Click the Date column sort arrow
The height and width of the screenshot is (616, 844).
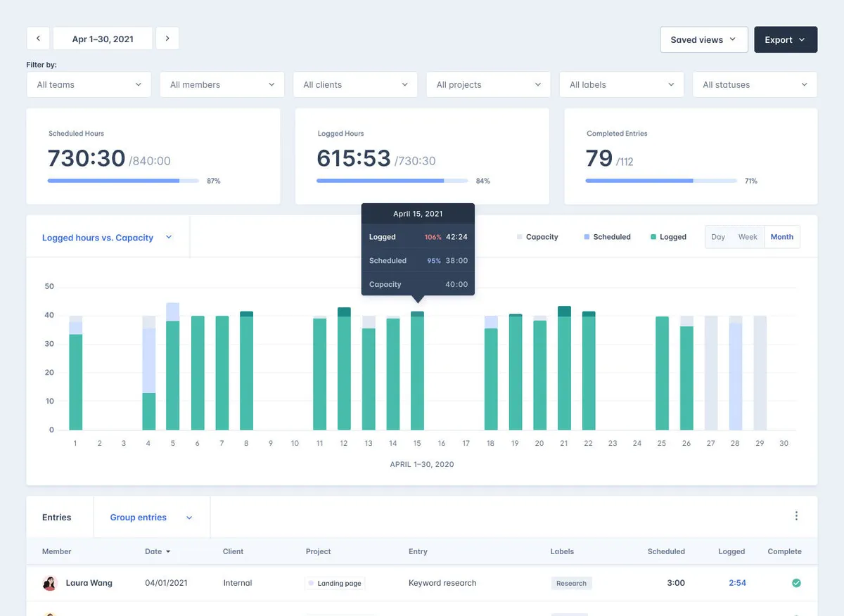[168, 551]
